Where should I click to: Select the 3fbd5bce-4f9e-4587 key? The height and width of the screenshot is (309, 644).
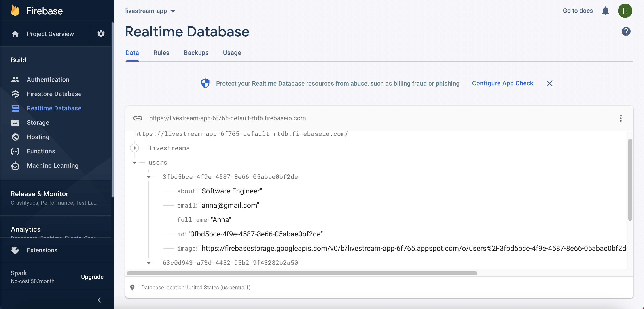[x=230, y=177]
